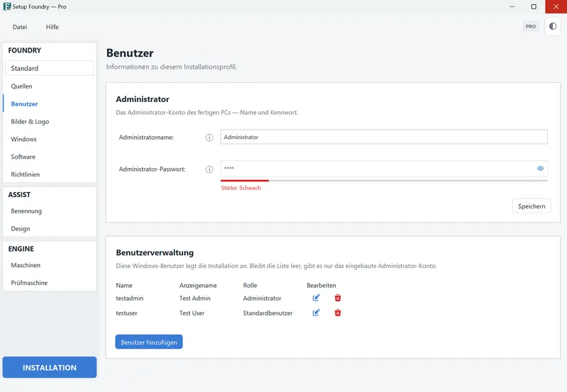Click the Administrator-Passwort input field
Image resolution: width=567 pixels, height=392 pixels.
tap(383, 169)
